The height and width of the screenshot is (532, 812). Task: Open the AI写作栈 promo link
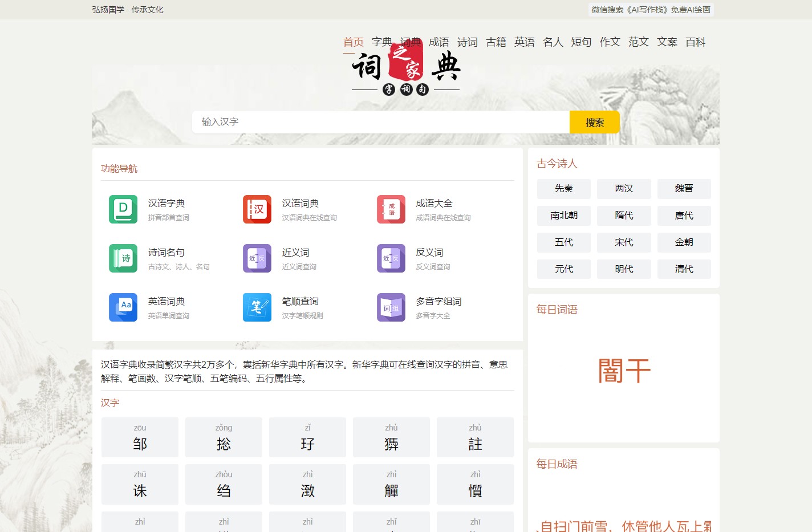click(x=651, y=10)
